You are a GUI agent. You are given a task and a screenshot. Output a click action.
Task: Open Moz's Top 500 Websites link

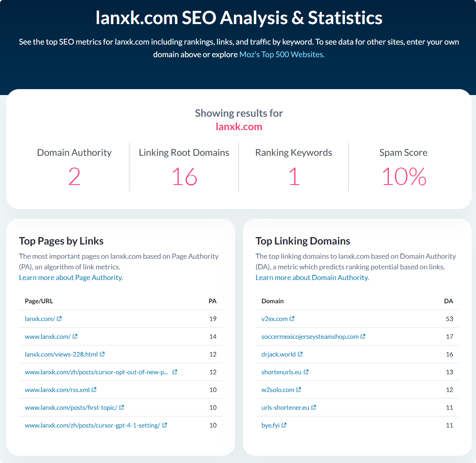click(282, 54)
